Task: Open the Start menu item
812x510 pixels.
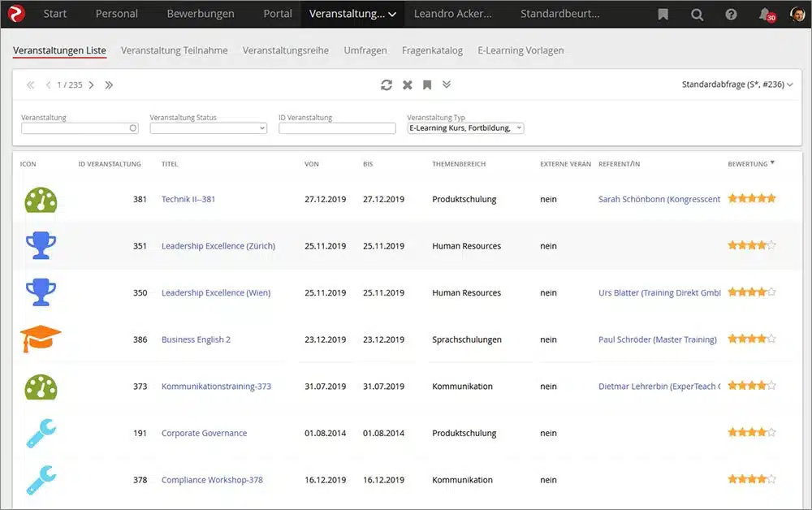Action: point(55,14)
